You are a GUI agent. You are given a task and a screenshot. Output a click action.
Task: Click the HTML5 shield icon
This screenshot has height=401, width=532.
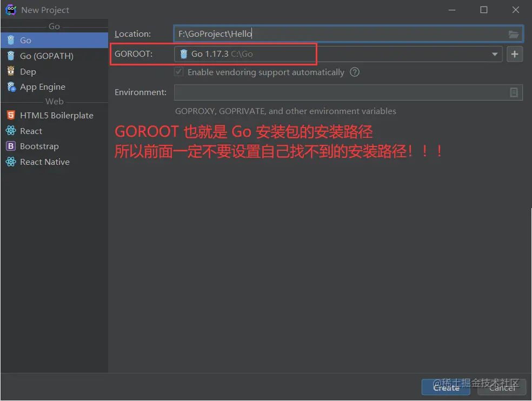tap(11, 115)
